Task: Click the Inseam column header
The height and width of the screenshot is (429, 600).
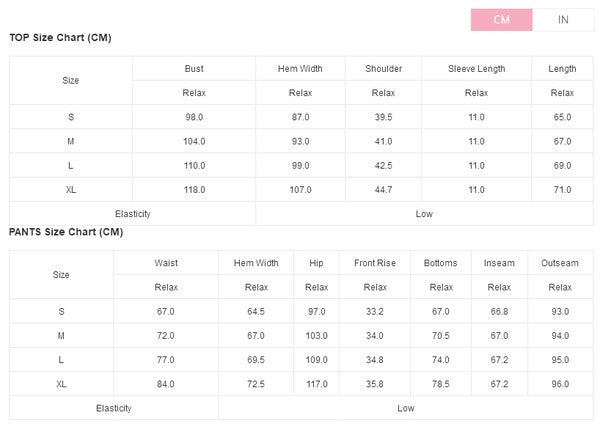Action: coord(499,263)
